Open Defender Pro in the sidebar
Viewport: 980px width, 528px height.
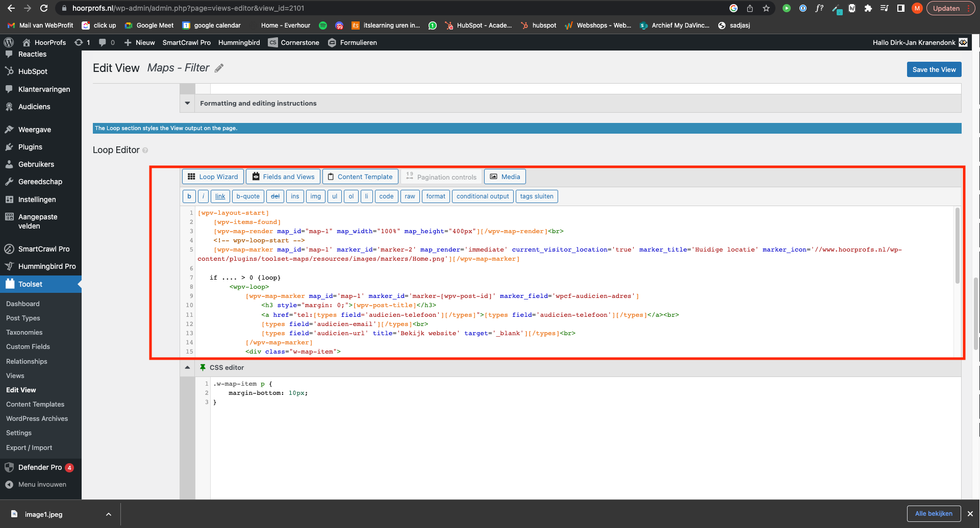tap(41, 467)
